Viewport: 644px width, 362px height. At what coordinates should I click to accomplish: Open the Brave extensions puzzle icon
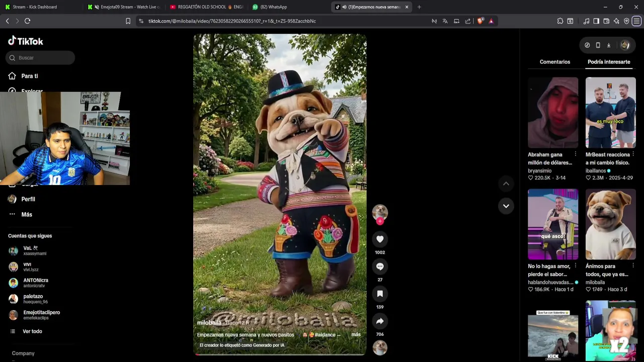(x=560, y=21)
